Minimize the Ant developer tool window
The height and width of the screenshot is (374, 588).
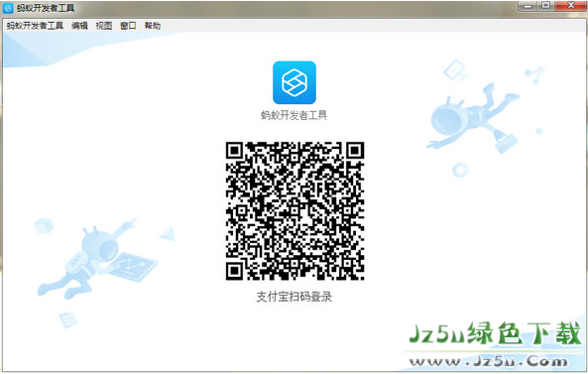(528, 6)
